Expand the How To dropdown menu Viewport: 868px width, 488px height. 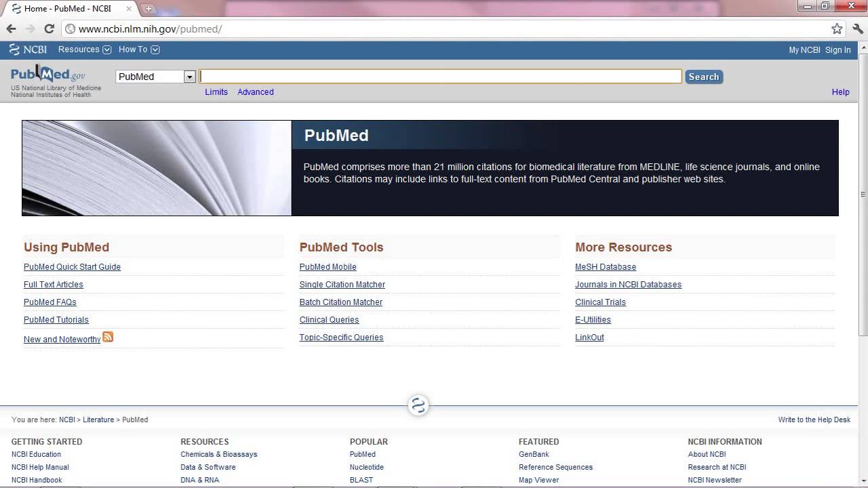tap(139, 49)
